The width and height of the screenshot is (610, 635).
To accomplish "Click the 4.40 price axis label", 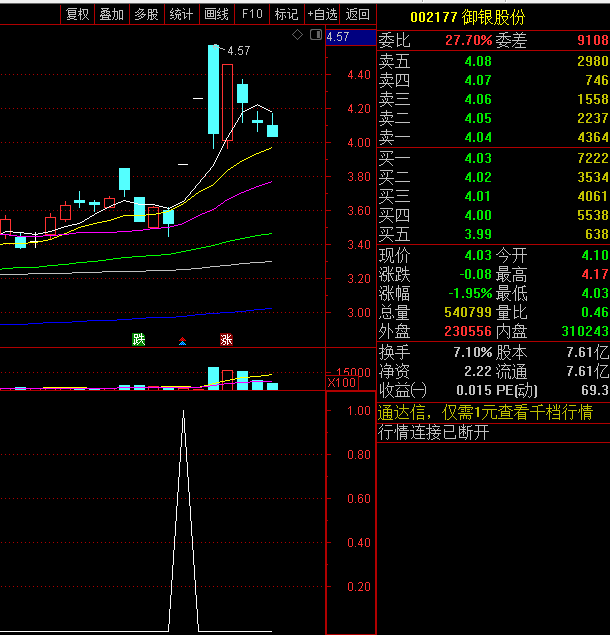I will tap(359, 75).
